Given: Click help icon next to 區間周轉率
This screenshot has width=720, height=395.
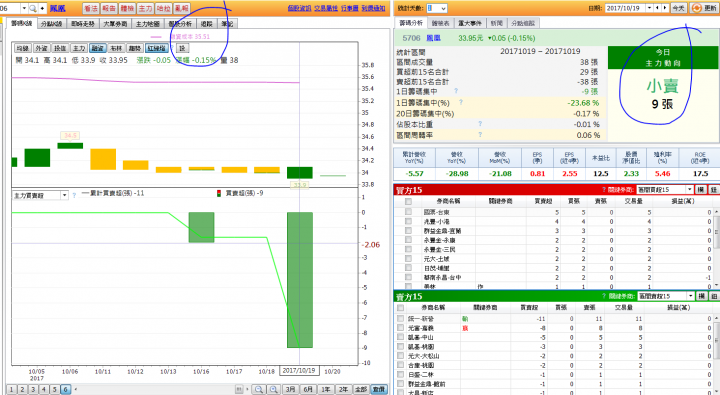Looking at the screenshot, I should click(x=480, y=135).
